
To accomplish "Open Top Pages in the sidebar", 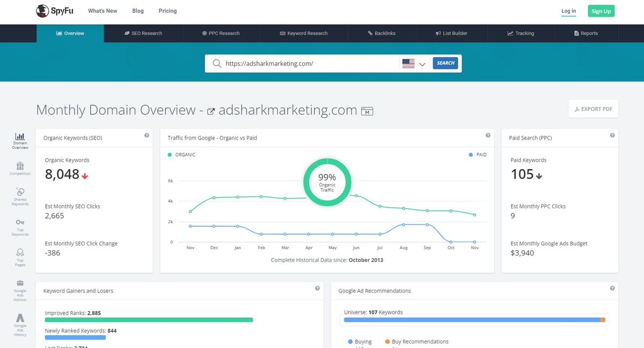I will tap(20, 257).
